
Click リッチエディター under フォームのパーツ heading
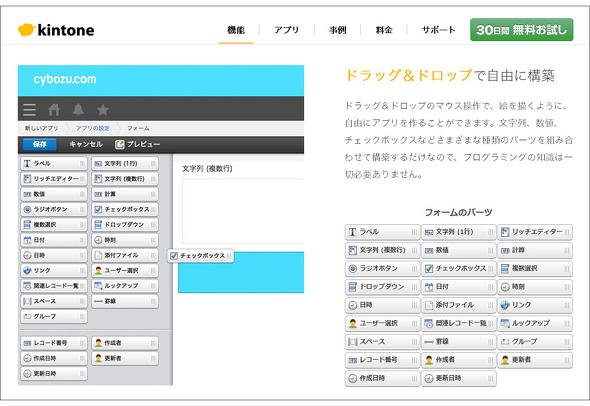[x=535, y=232]
